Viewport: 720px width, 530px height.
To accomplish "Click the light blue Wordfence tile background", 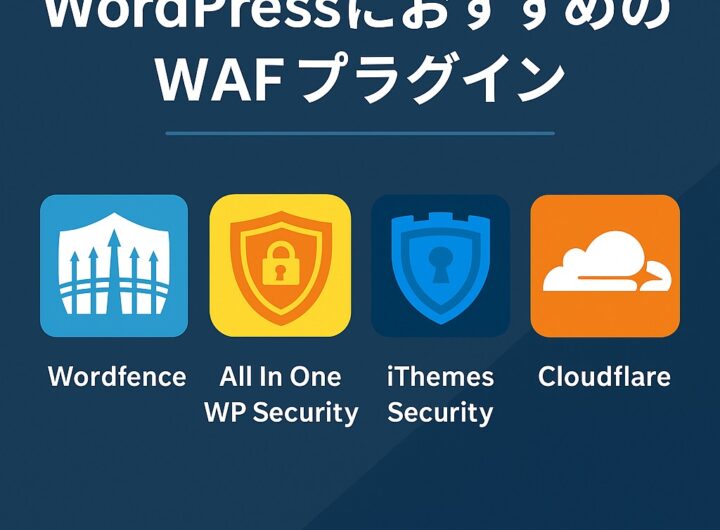I will tap(49, 321).
